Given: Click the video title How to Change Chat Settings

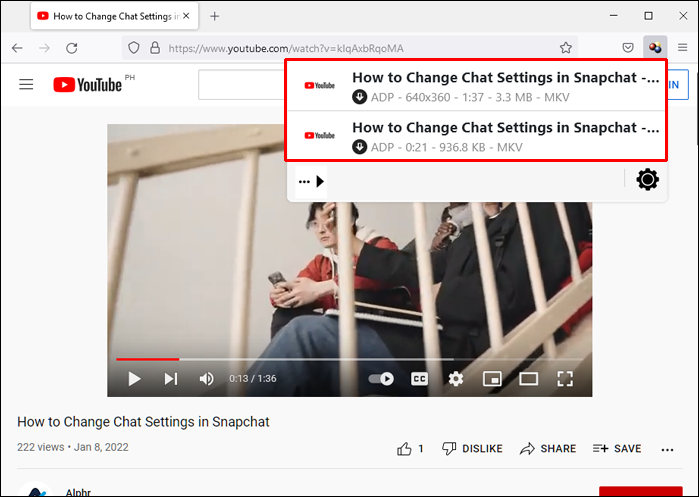Looking at the screenshot, I should coord(143,422).
